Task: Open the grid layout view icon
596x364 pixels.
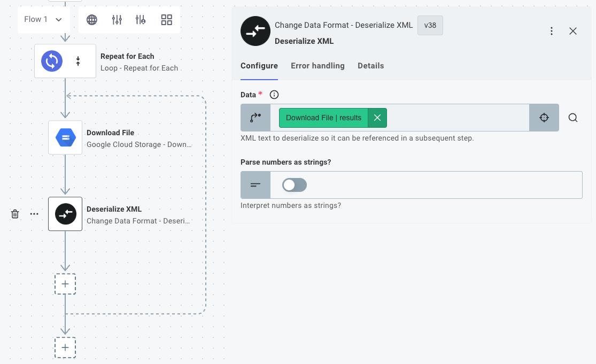Action: 166,19
